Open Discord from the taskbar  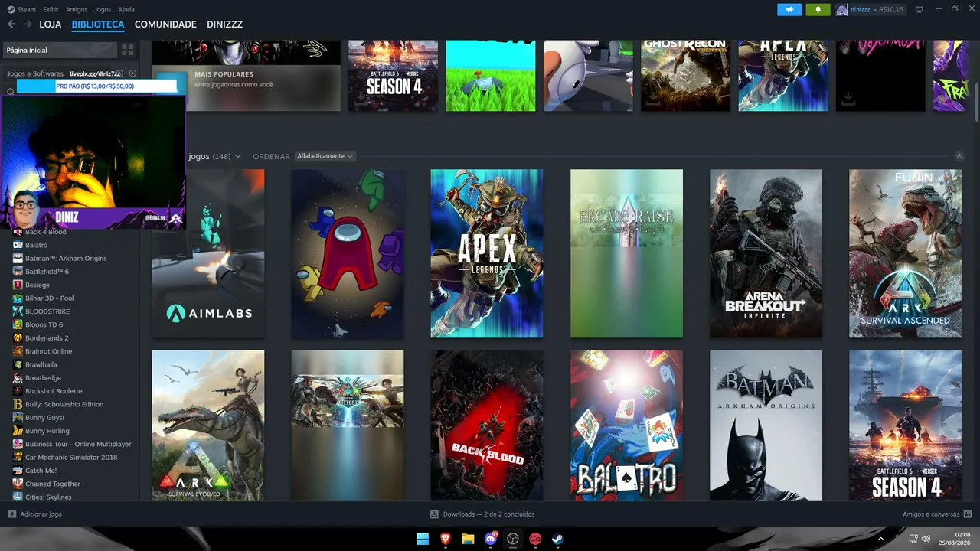(x=491, y=539)
